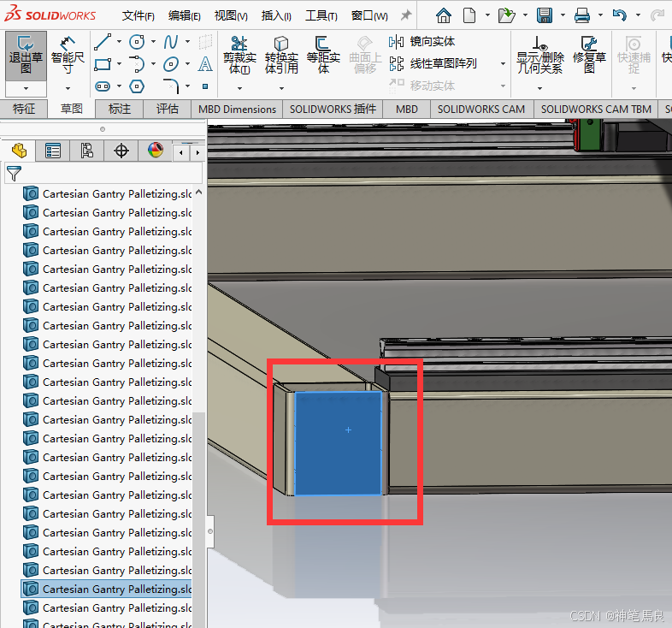672x628 pixels.
Task: Select the Corner Rectangle tool
Action: [x=103, y=64]
